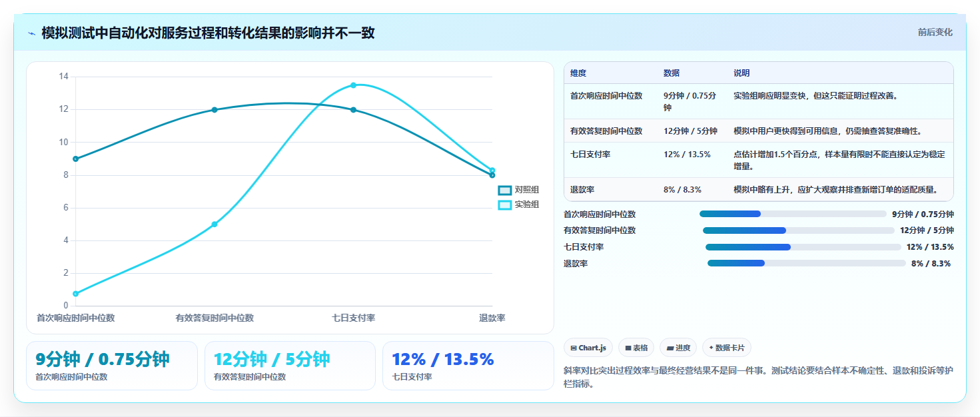980x417 pixels.
Task: Click table cell 8% / 8.3%
Action: pyautogui.click(x=682, y=190)
